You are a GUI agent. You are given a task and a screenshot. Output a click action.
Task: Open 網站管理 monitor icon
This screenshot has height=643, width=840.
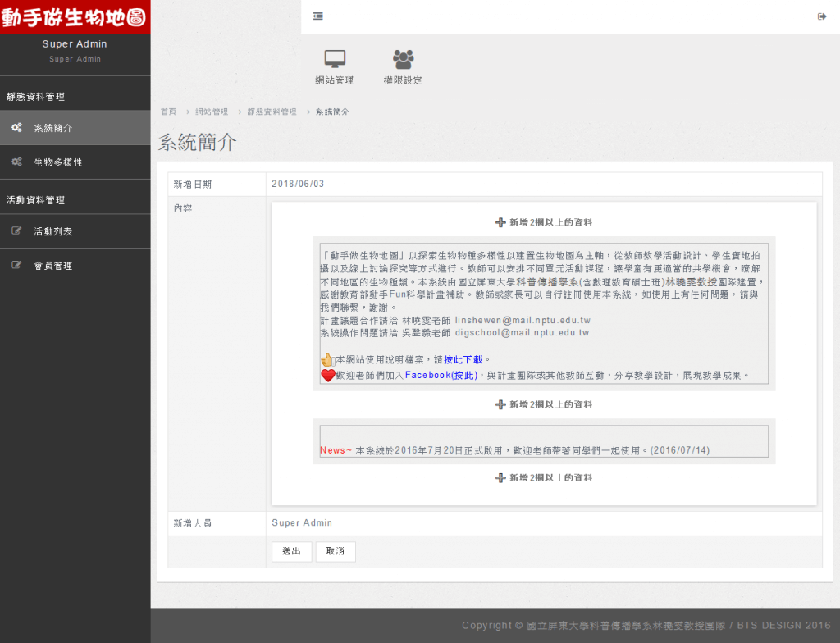tap(335, 59)
